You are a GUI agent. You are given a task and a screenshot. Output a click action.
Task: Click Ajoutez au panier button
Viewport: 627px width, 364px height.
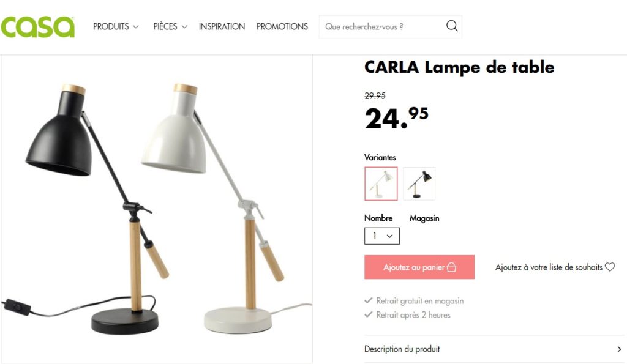(x=419, y=267)
